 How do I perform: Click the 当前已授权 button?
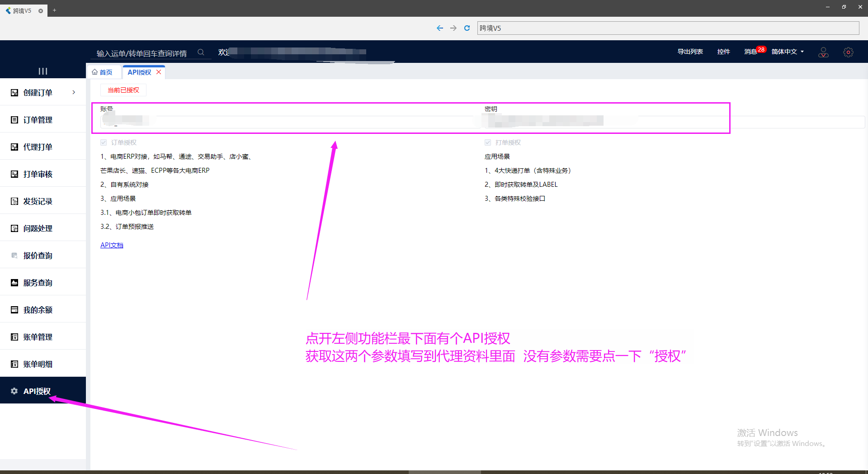pos(123,90)
